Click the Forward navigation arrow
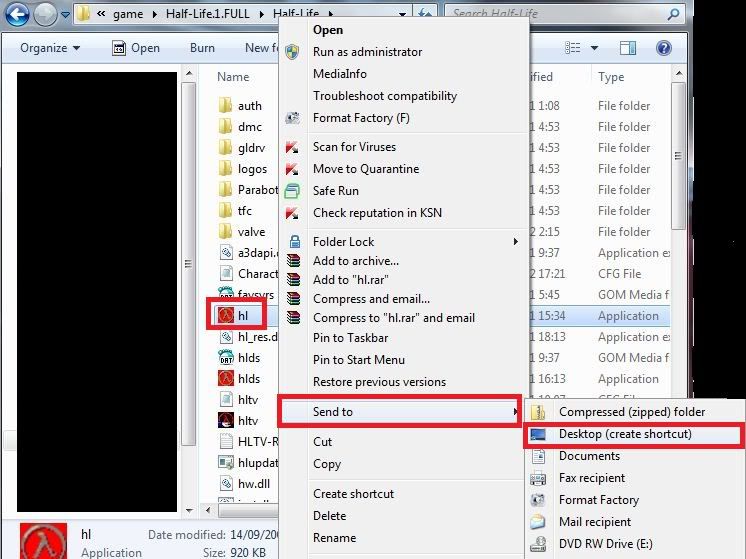The height and width of the screenshot is (559, 746). pos(45,15)
